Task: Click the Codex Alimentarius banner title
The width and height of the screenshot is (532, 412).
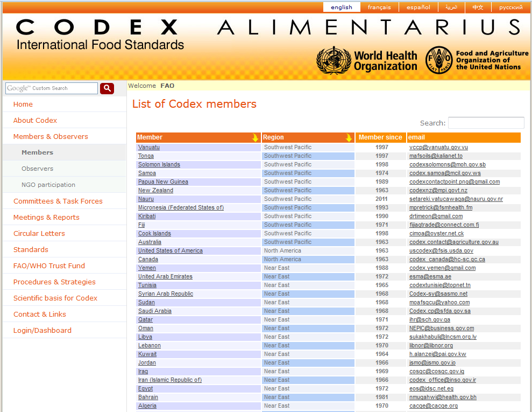Action: 268,27
